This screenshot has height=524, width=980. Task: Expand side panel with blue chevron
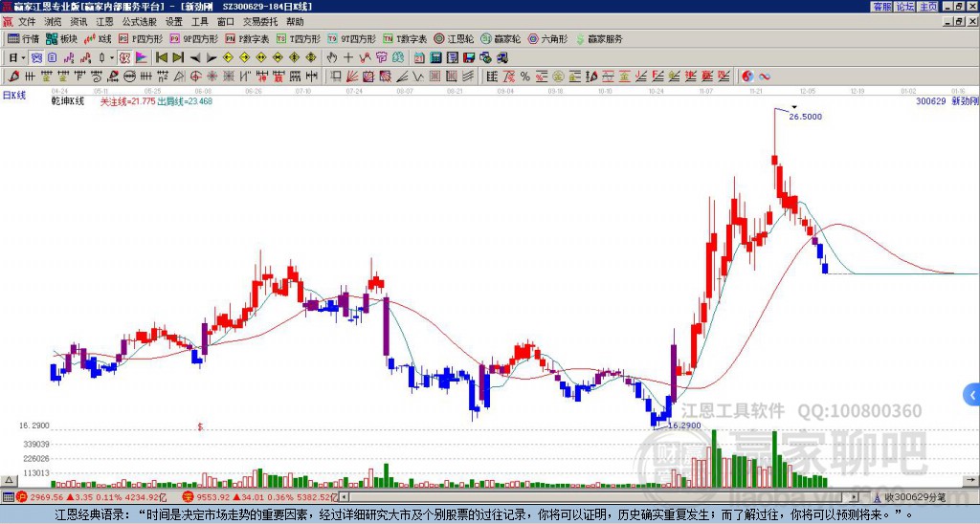pos(971,395)
